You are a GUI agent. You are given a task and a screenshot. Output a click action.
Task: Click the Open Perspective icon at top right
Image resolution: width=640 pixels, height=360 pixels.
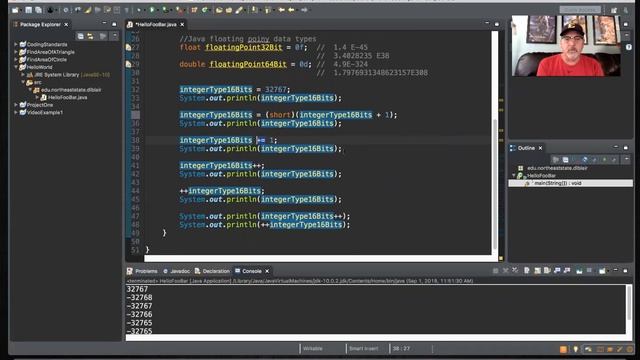[x=614, y=10]
